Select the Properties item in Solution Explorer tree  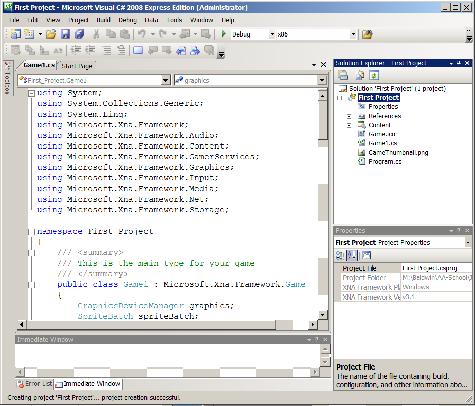[x=383, y=107]
